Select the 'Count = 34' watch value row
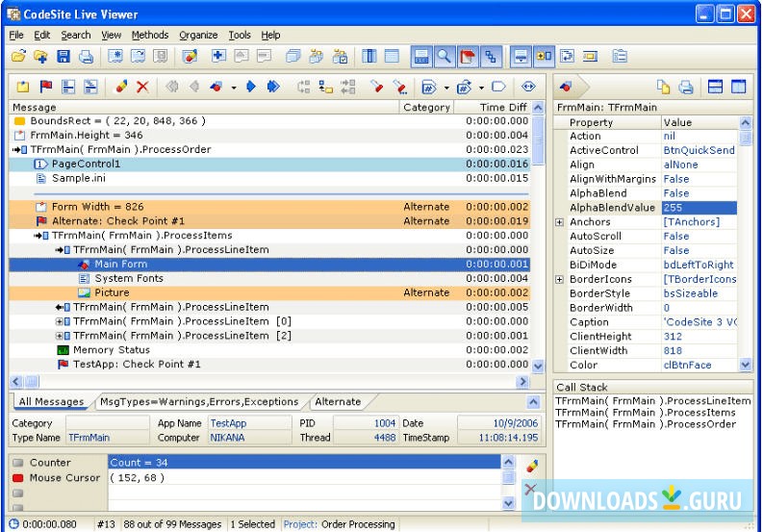 pos(304,463)
